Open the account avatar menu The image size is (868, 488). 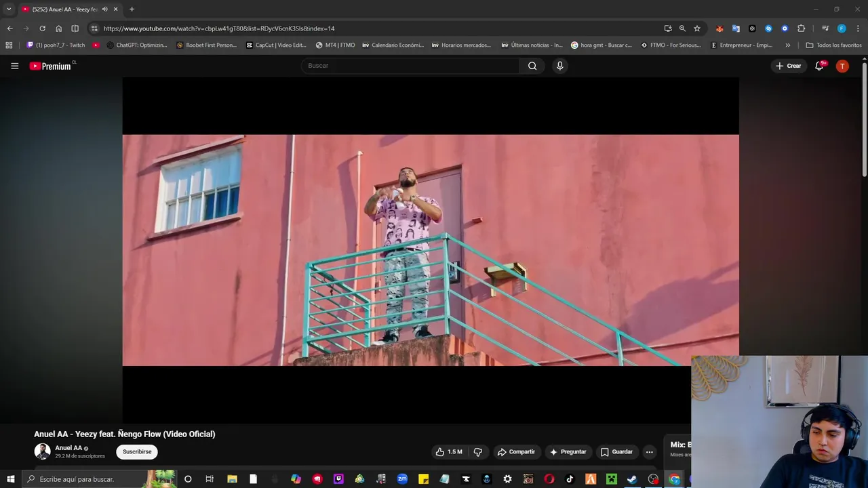point(842,66)
